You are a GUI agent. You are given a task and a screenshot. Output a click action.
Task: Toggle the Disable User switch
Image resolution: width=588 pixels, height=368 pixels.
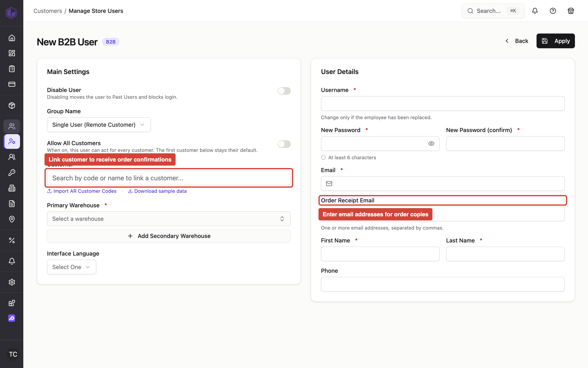pyautogui.click(x=284, y=91)
